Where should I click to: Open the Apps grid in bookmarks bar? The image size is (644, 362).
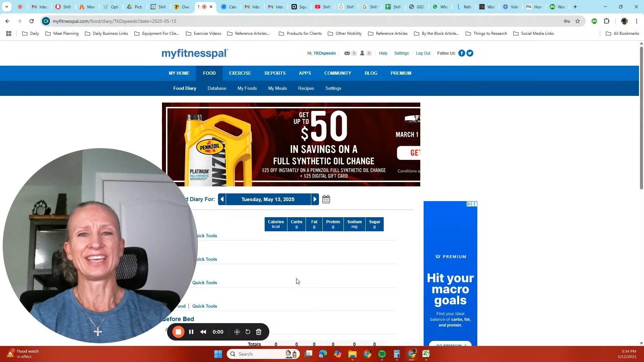coord(9,34)
